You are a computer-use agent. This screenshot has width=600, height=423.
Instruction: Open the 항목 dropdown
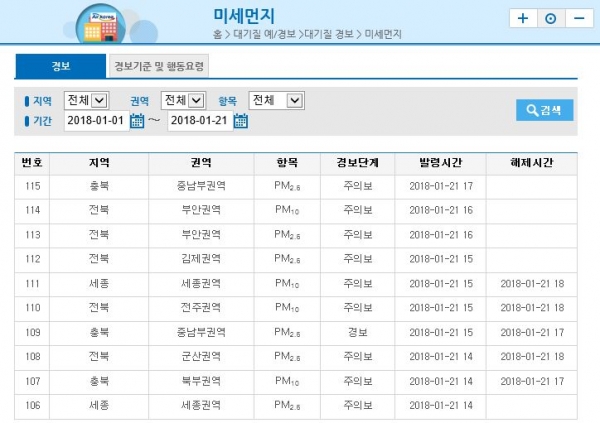(276, 101)
